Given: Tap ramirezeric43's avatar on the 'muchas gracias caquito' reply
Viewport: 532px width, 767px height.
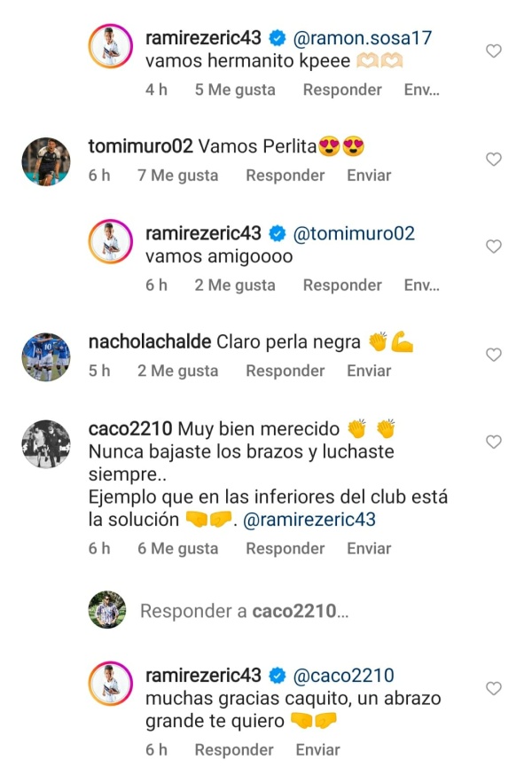Looking at the screenshot, I should pos(110,685).
